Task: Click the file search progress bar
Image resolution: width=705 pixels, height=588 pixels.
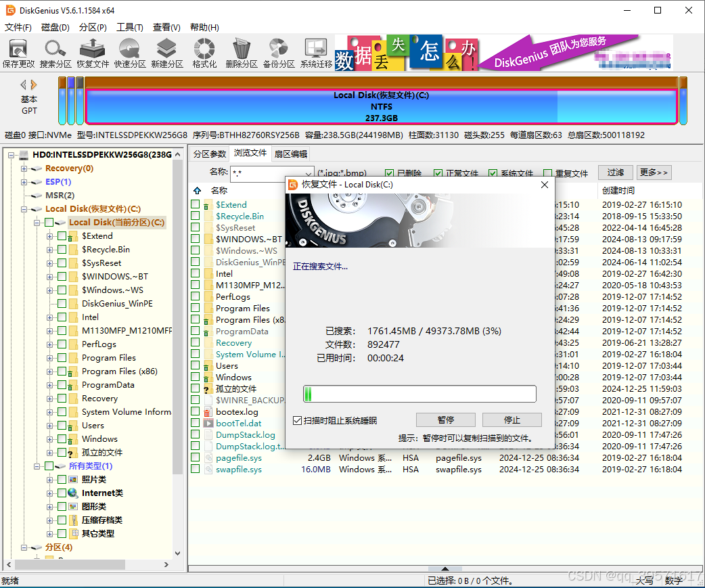Action: [419, 394]
